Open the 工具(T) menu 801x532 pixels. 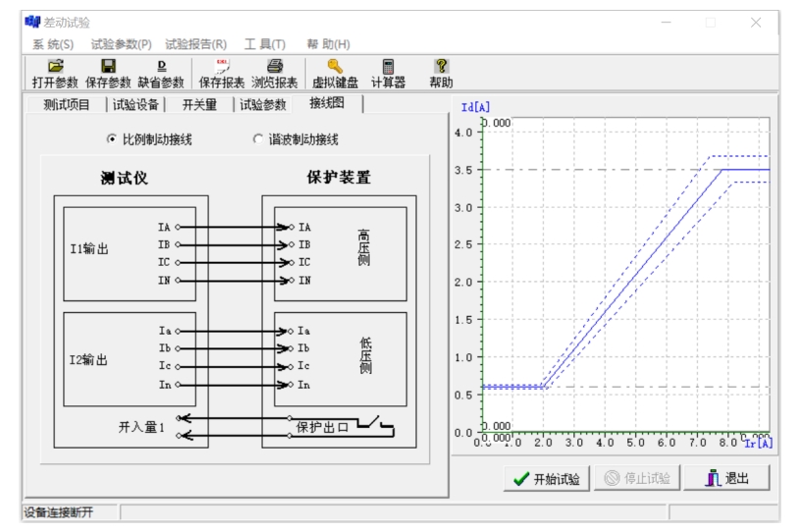coord(265,44)
